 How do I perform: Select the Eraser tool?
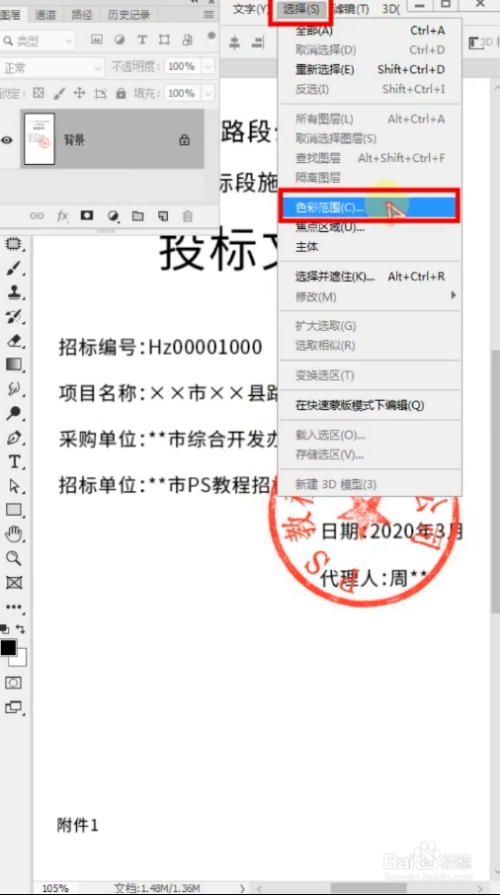pos(14,341)
